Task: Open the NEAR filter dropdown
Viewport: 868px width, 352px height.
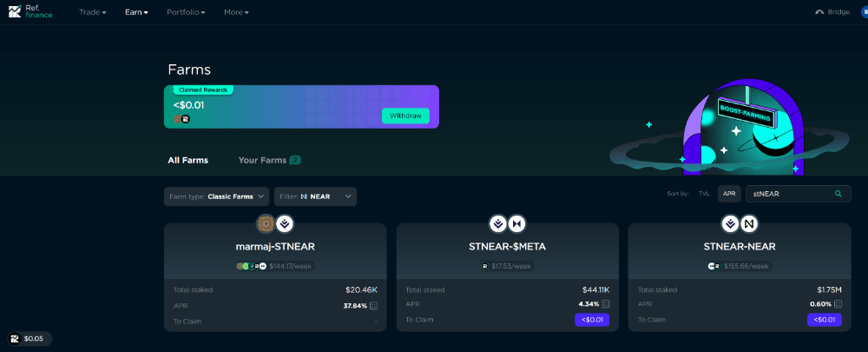Action: [316, 196]
